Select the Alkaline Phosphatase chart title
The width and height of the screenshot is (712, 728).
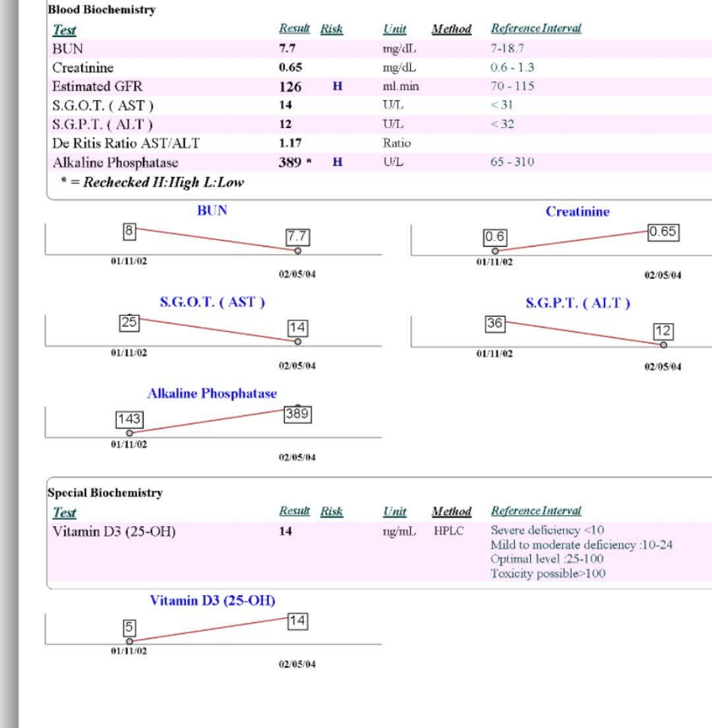[x=212, y=394]
